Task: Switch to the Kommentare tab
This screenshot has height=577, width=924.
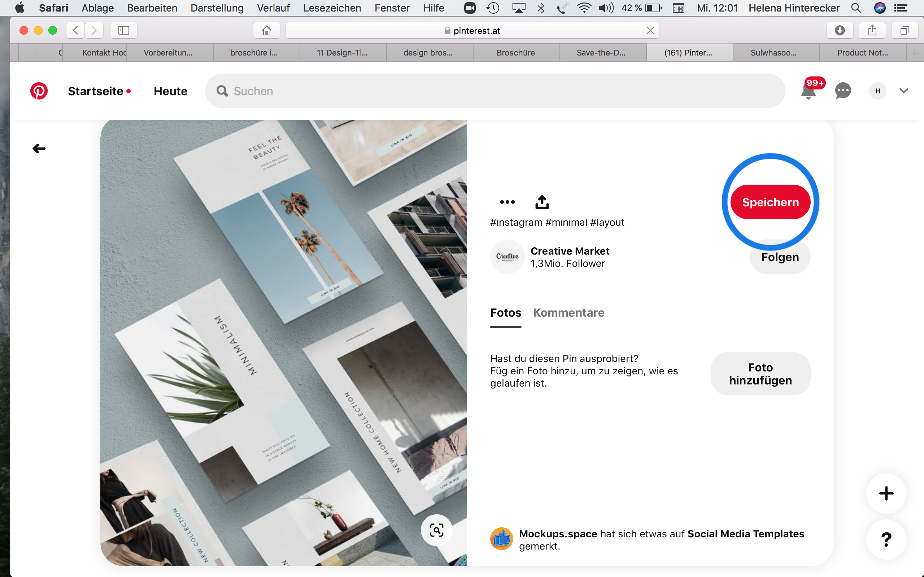Action: pyautogui.click(x=568, y=313)
